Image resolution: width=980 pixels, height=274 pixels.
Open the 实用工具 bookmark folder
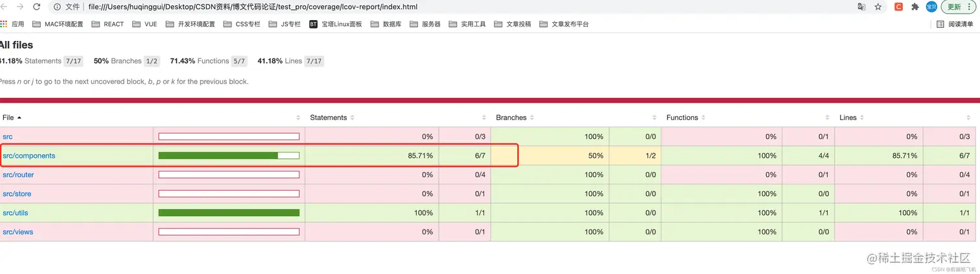[467, 24]
